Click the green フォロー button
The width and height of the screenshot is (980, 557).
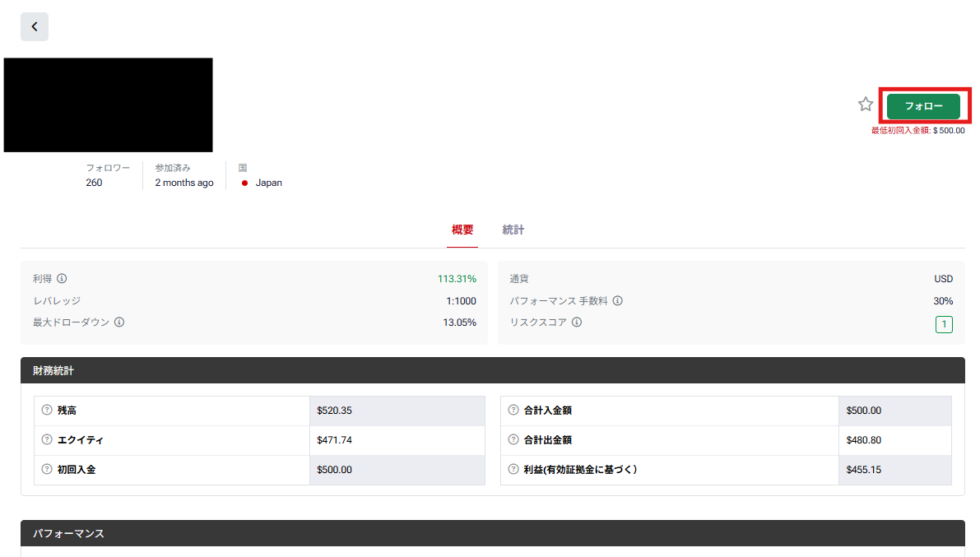pos(923,106)
